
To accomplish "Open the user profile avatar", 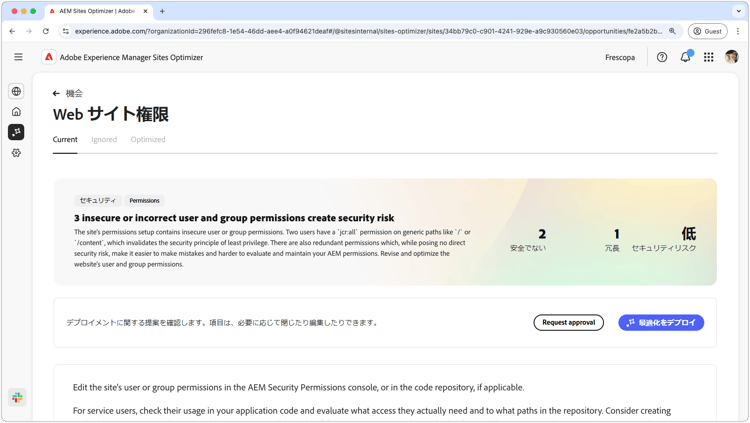I will point(731,57).
